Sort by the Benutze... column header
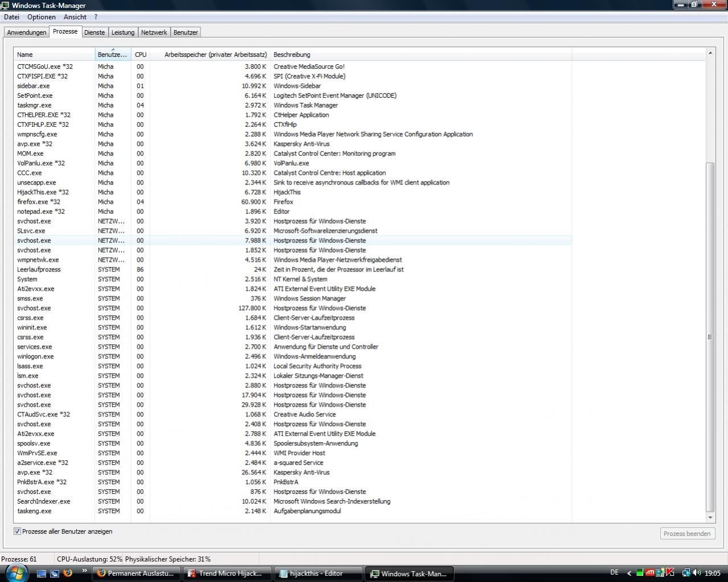728x582 pixels. click(x=113, y=55)
